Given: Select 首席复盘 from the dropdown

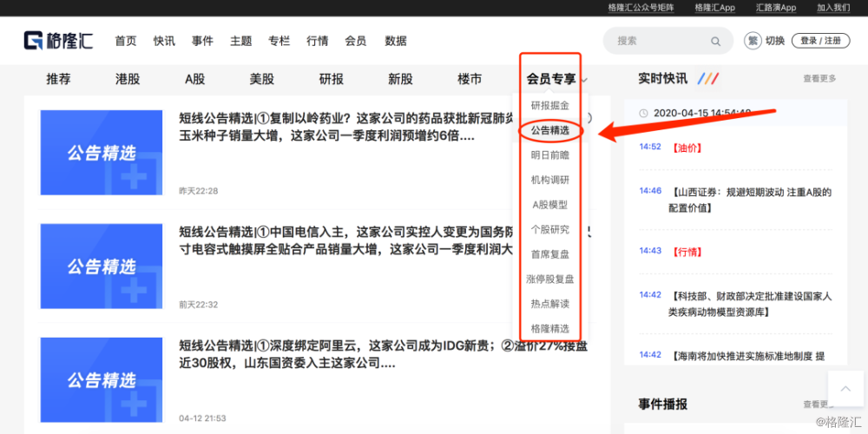Looking at the screenshot, I should coord(549,254).
